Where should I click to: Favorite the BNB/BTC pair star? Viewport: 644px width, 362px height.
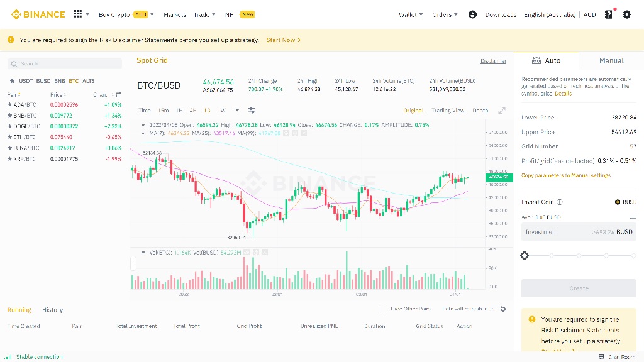(x=10, y=116)
